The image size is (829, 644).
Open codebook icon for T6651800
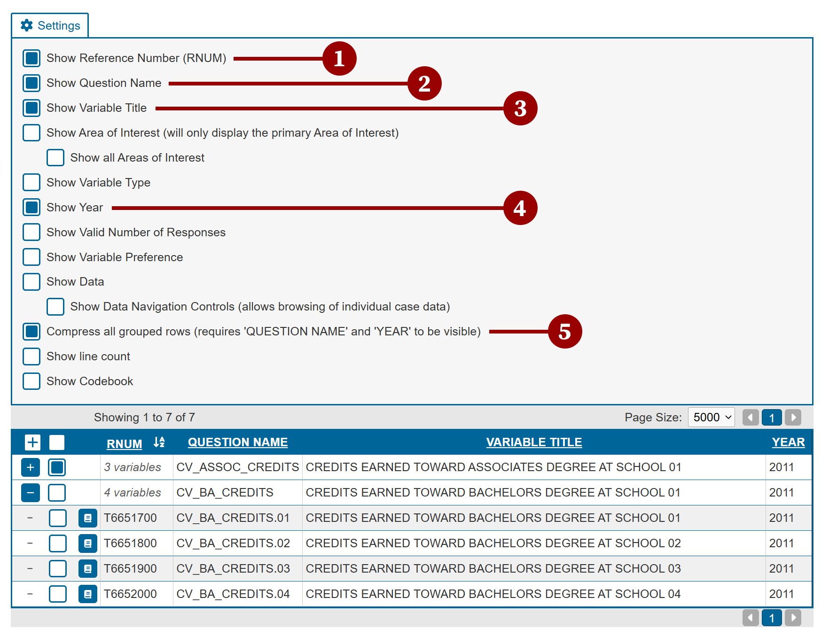[88, 543]
